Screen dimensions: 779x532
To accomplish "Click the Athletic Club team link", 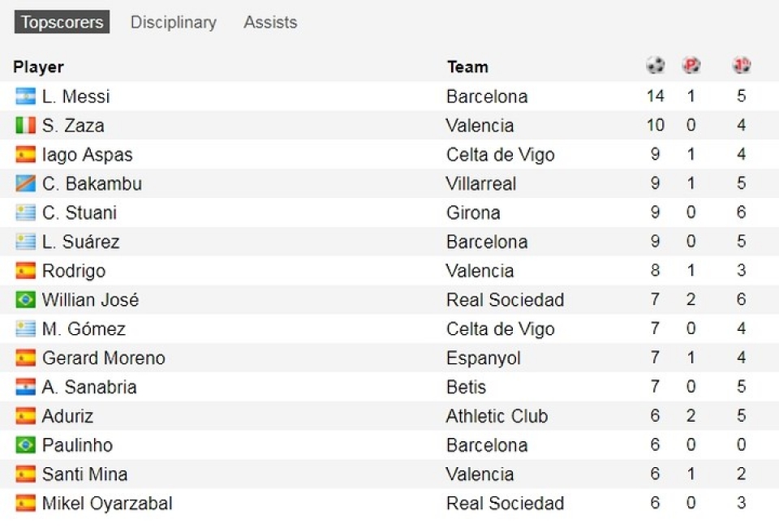I will pos(497,417).
